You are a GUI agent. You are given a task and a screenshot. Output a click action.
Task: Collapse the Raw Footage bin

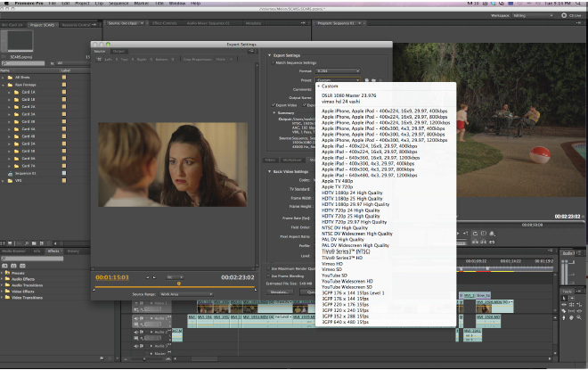tap(4, 85)
